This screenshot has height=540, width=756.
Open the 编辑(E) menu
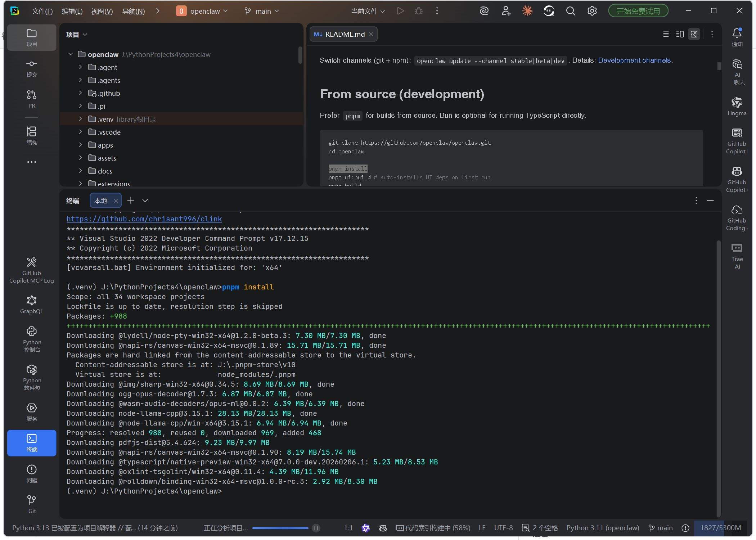[72, 11]
